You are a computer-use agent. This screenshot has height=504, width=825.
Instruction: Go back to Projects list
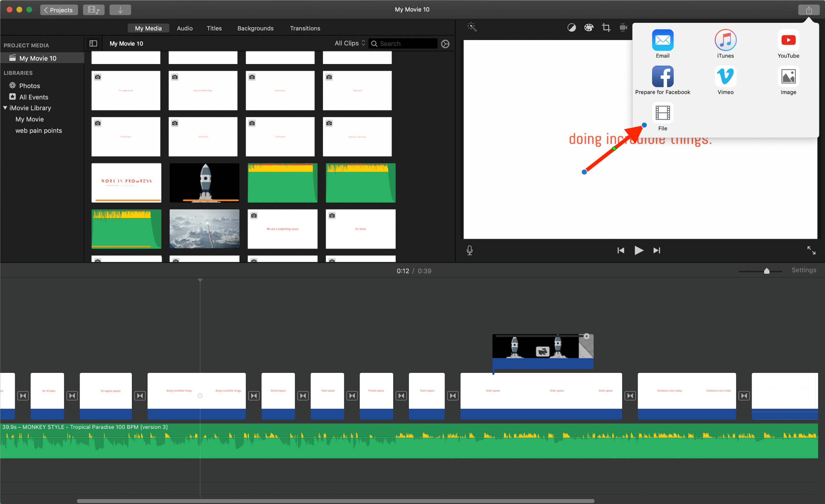[x=59, y=10]
